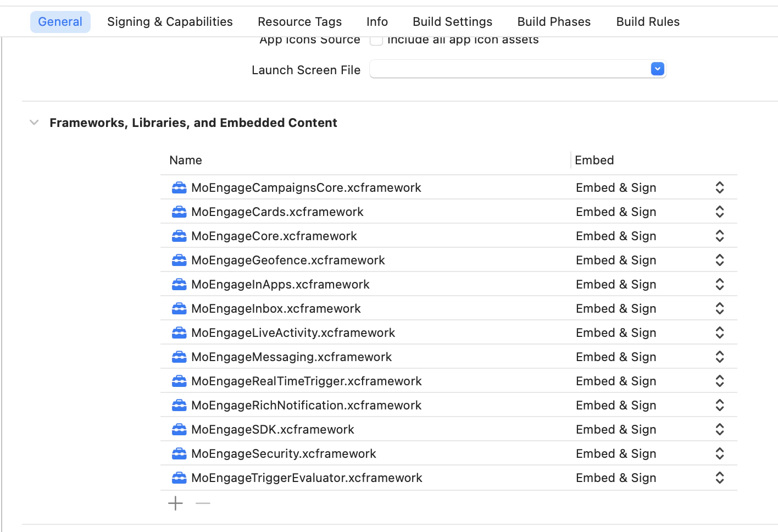Click the MoEngageRichNotification.xcframework framework icon

(179, 405)
